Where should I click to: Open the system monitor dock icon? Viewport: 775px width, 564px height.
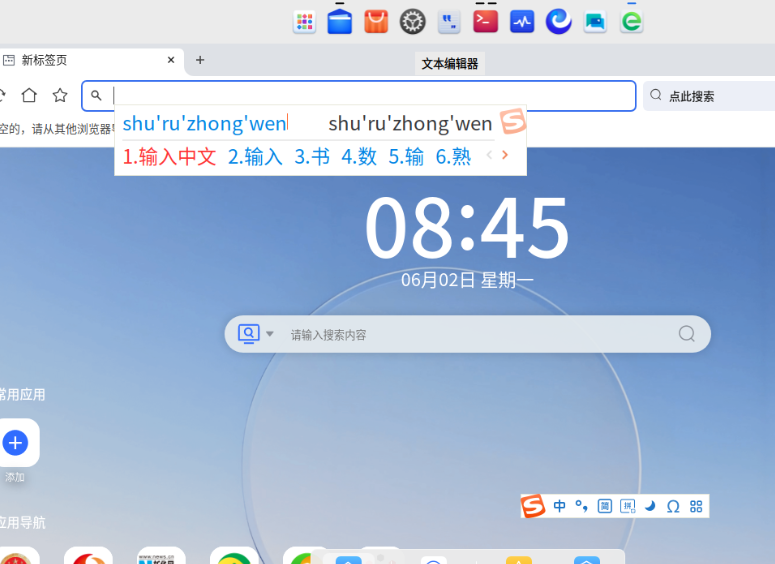pyautogui.click(x=522, y=22)
